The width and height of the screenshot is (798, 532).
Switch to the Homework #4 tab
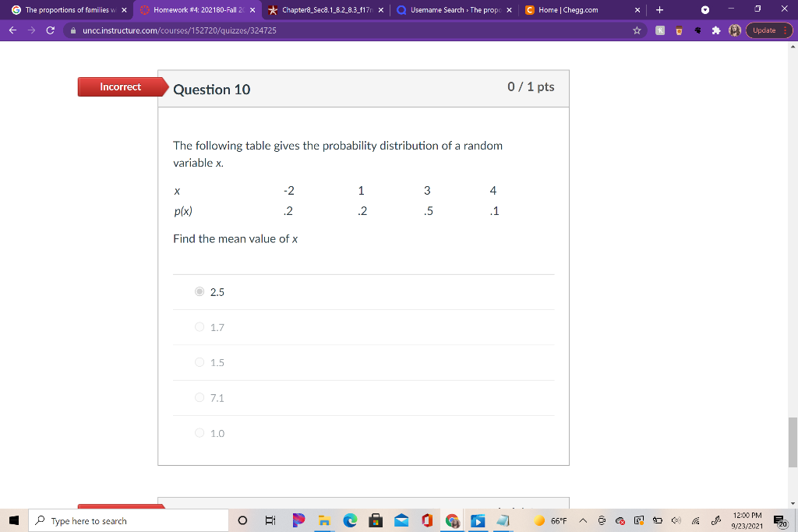[199, 9]
